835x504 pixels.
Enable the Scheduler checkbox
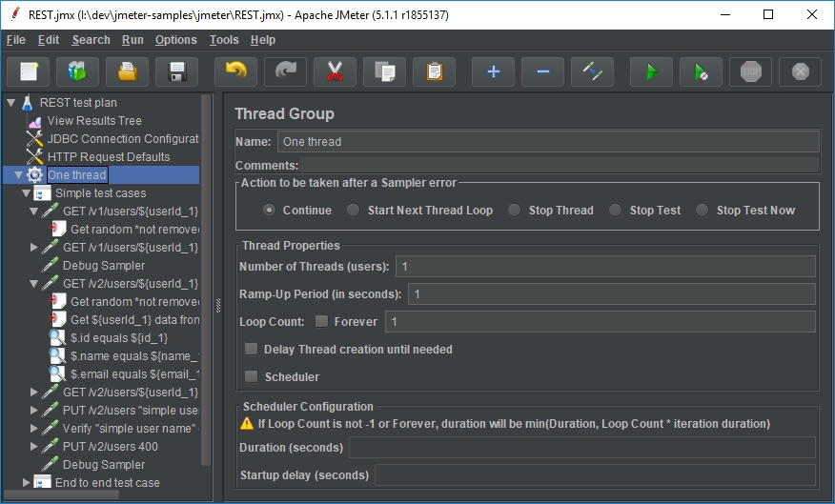tap(251, 376)
